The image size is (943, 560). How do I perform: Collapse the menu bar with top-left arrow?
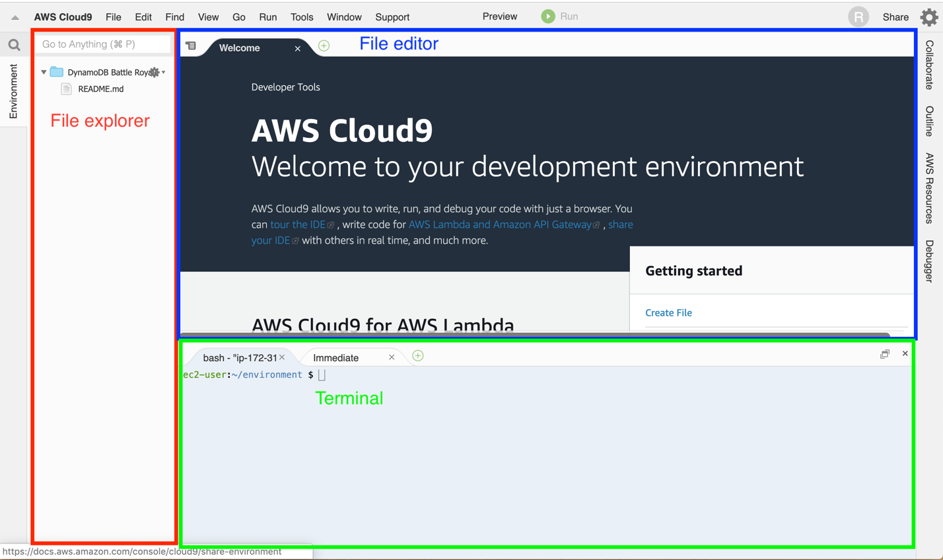pyautogui.click(x=14, y=17)
